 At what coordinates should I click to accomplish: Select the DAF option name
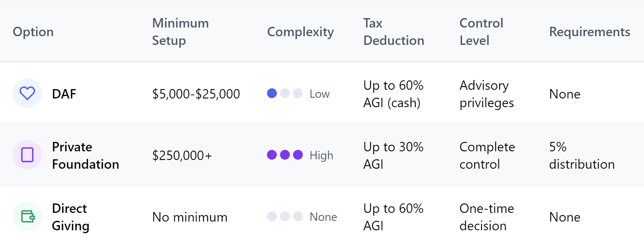64,94
